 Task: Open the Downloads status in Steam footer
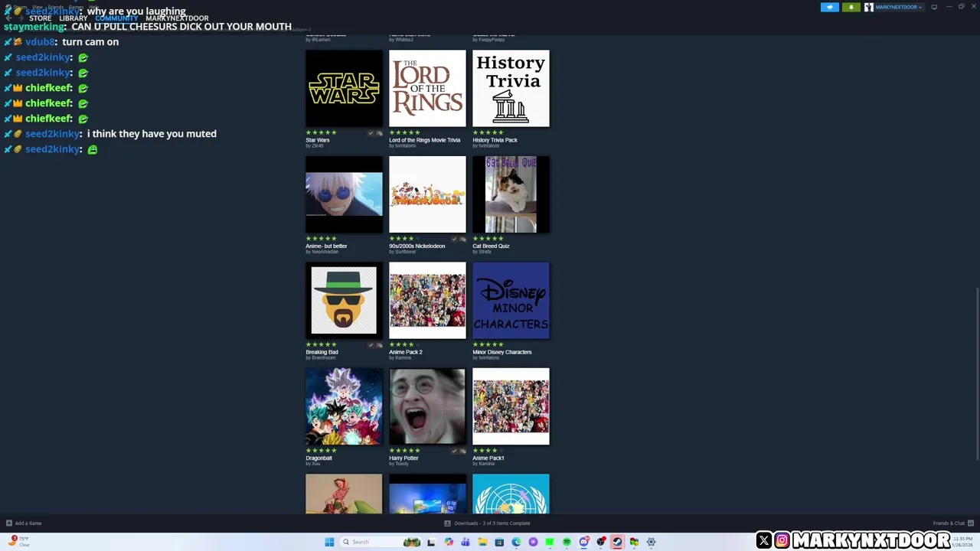point(487,523)
